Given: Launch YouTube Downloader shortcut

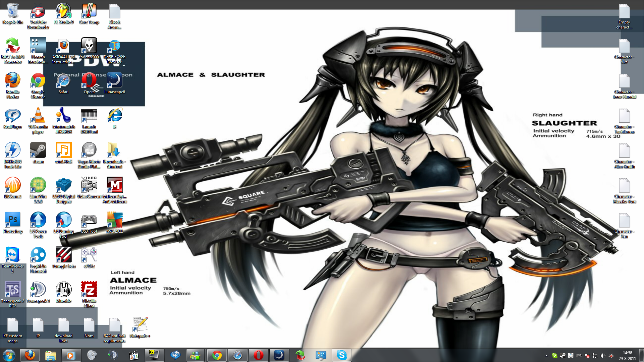Looking at the screenshot, I should point(38,16).
